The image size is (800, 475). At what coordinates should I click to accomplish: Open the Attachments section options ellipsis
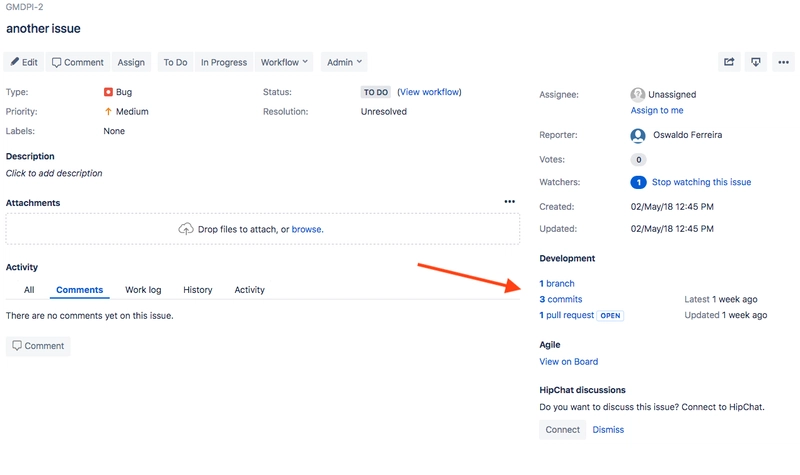(x=509, y=202)
